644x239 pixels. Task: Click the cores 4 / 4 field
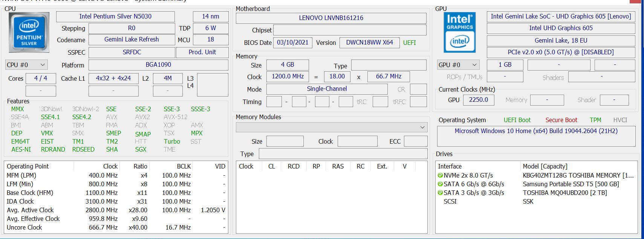pyautogui.click(x=41, y=78)
